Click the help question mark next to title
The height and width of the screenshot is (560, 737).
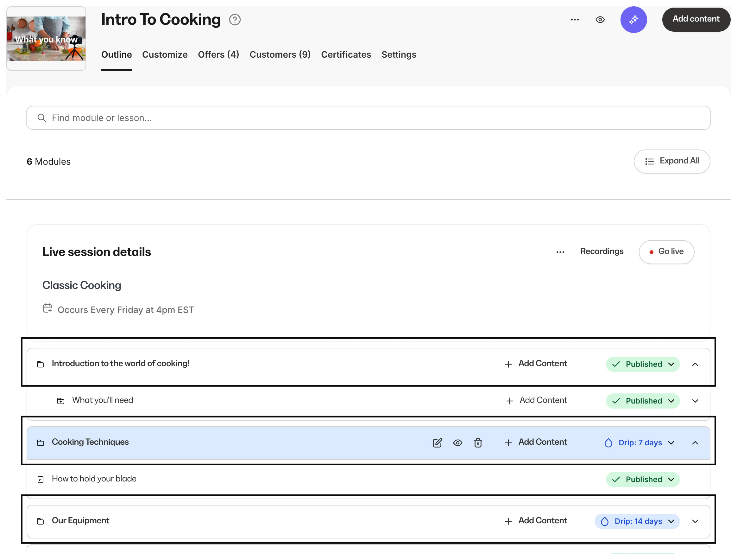click(235, 20)
